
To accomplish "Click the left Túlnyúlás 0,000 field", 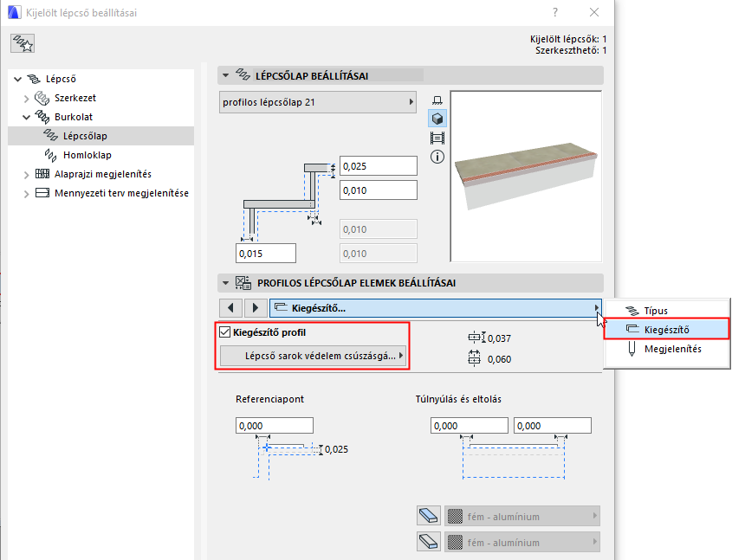I will click(470, 425).
